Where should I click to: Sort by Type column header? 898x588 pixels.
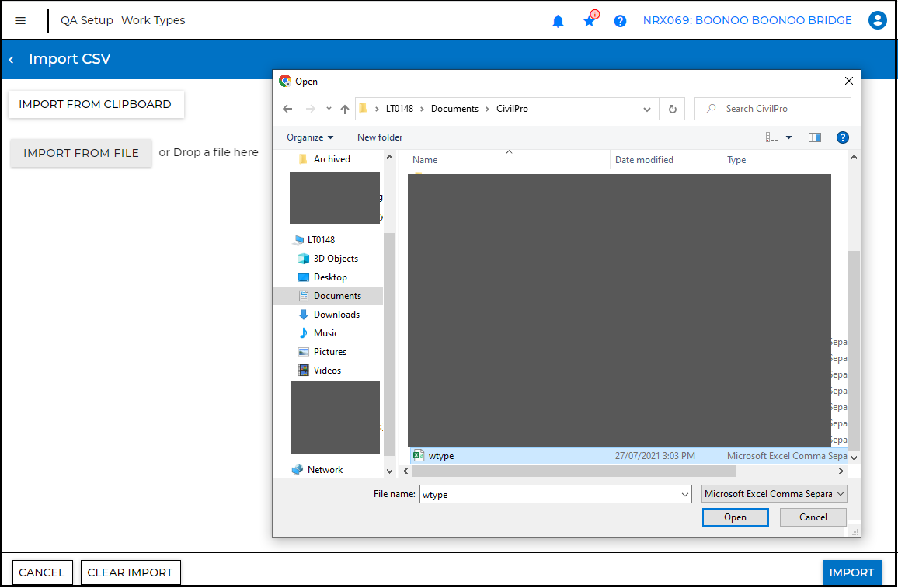tap(736, 160)
